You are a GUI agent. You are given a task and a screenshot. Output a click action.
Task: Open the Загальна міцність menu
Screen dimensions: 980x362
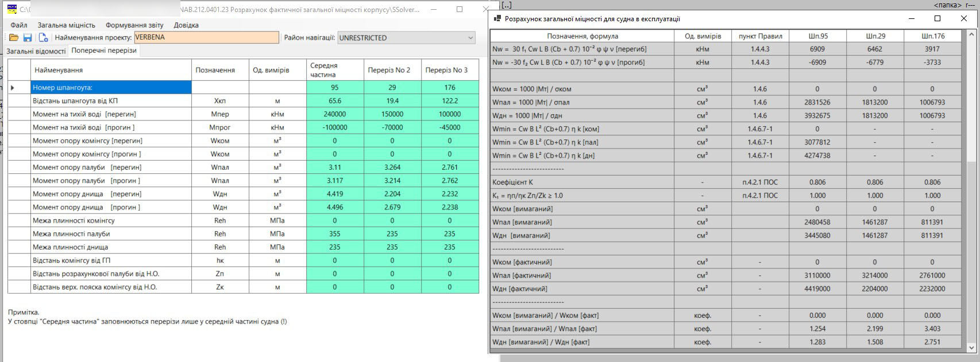coord(67,25)
